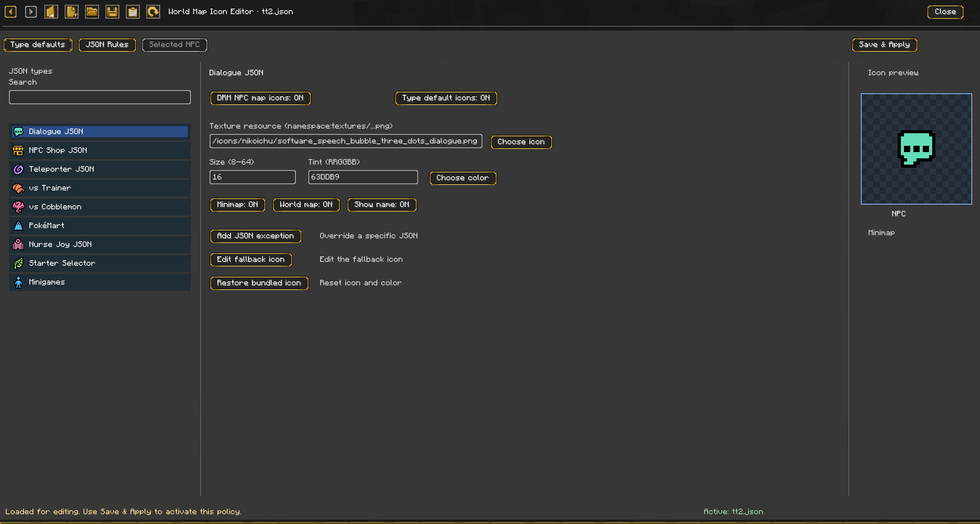Image resolution: width=980 pixels, height=524 pixels.
Task: Click the blue figure Minigames icon
Action: tap(18, 282)
